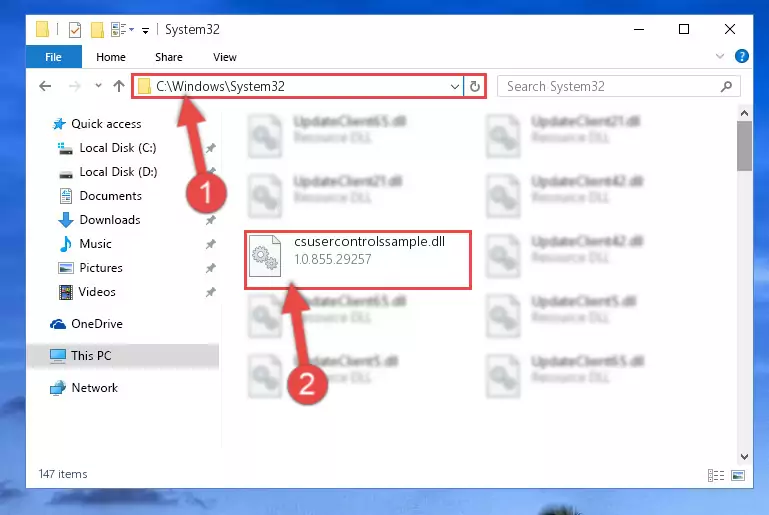Open the address bar history dropdown
Image resolution: width=769 pixels, height=515 pixels.
click(455, 87)
